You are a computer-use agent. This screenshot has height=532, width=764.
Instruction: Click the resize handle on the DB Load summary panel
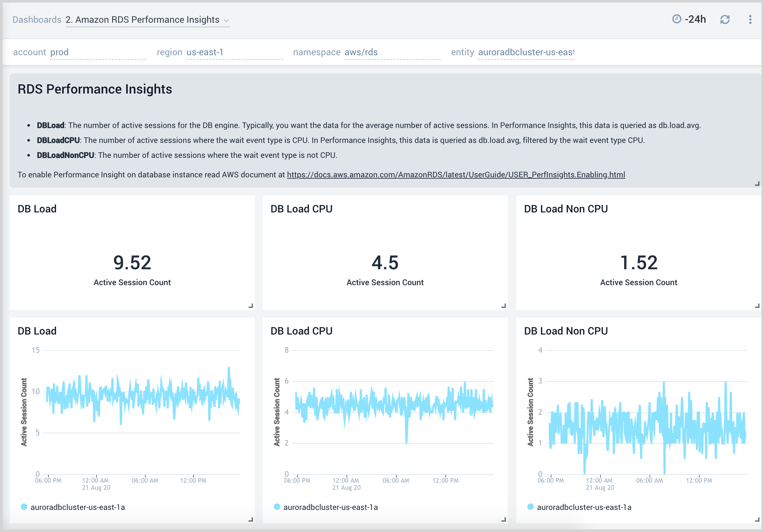(251, 305)
